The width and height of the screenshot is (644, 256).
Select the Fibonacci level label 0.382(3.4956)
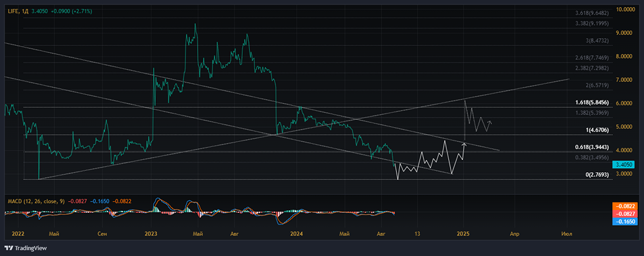[592, 157]
